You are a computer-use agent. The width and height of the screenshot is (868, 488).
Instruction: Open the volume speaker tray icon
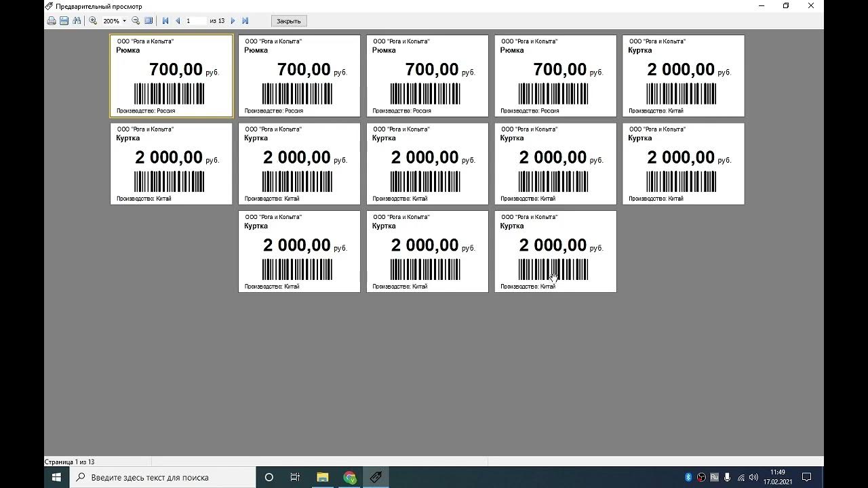753,477
